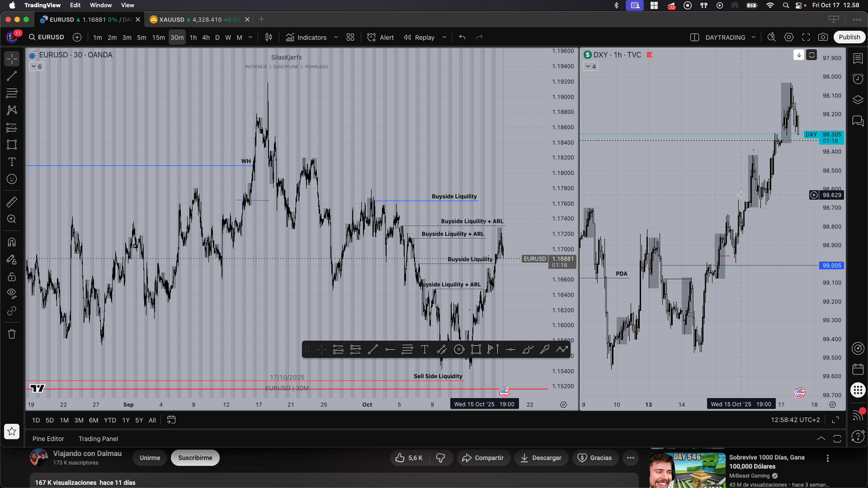The width and height of the screenshot is (868, 488).
Task: Open the Indicators dialog
Action: [306, 37]
